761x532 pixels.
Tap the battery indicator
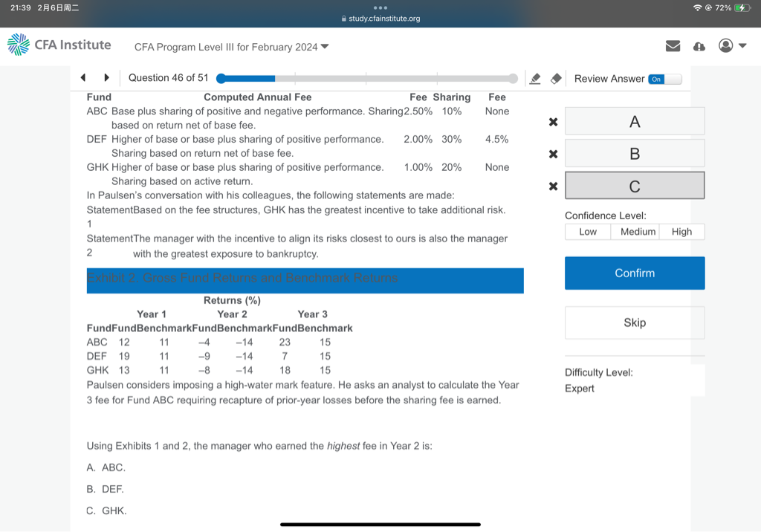pyautogui.click(x=742, y=7)
